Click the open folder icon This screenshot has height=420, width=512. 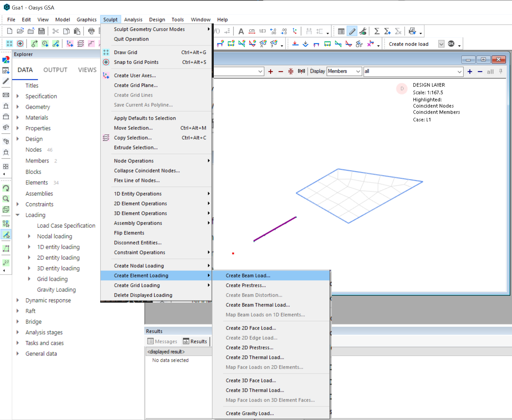(20, 31)
